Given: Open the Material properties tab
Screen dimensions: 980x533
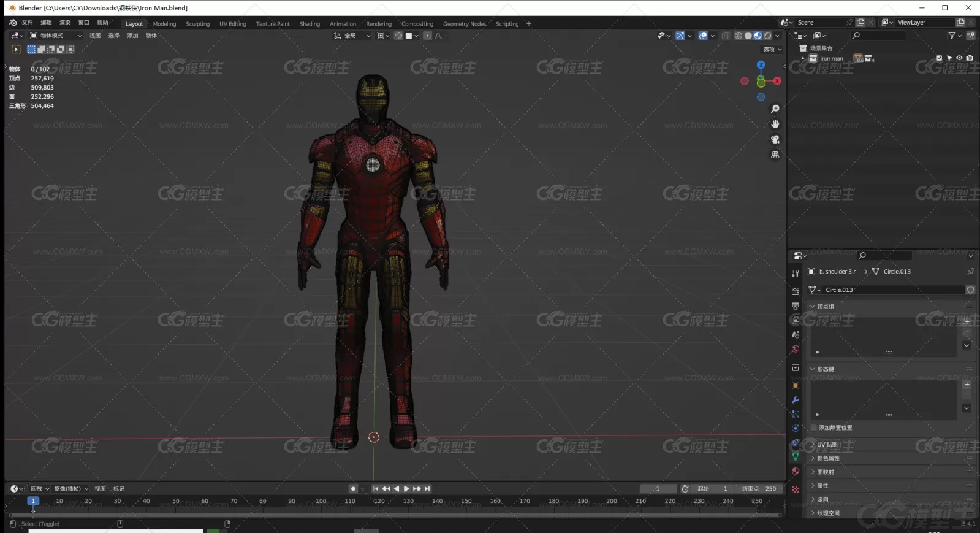Looking at the screenshot, I should [796, 471].
